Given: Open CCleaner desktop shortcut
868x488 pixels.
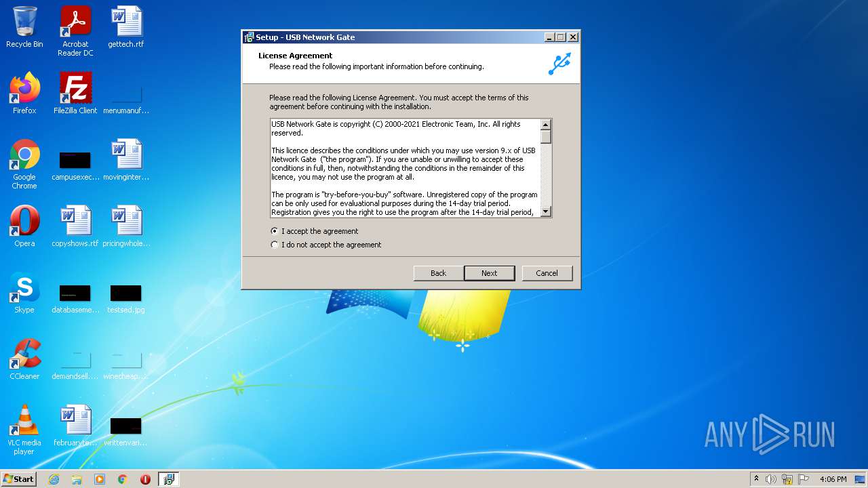Looking at the screenshot, I should (x=24, y=359).
